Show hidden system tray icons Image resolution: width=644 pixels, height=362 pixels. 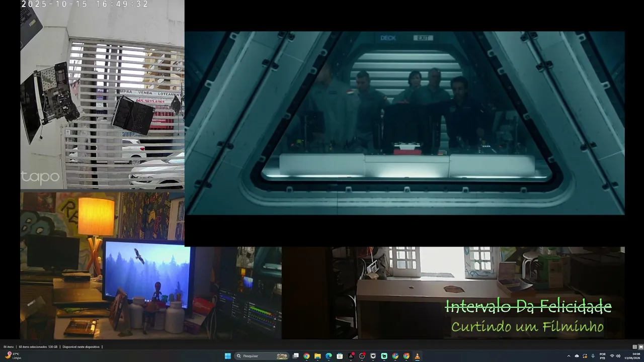click(569, 356)
